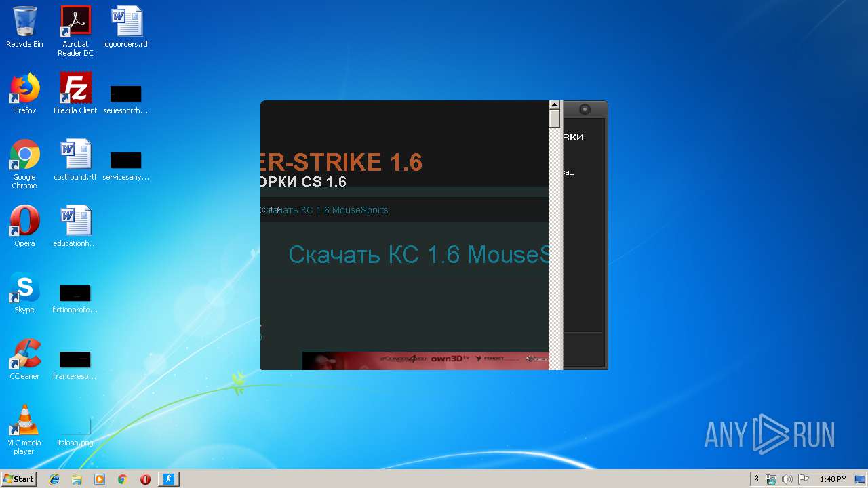868x488 pixels.
Task: Open Chrome from the taskbar
Action: pos(122,479)
